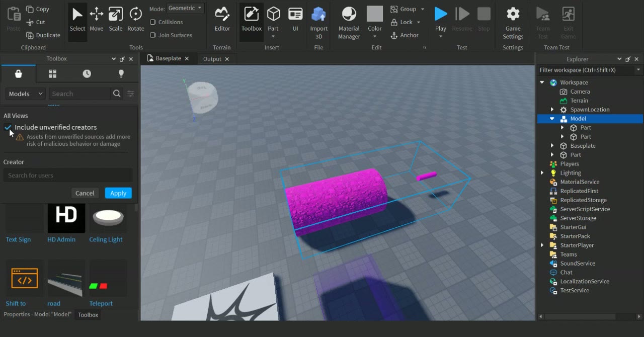Screen dimensions: 644x337
Task: Cancel the Toolbox filter popup
Action: tap(85, 193)
